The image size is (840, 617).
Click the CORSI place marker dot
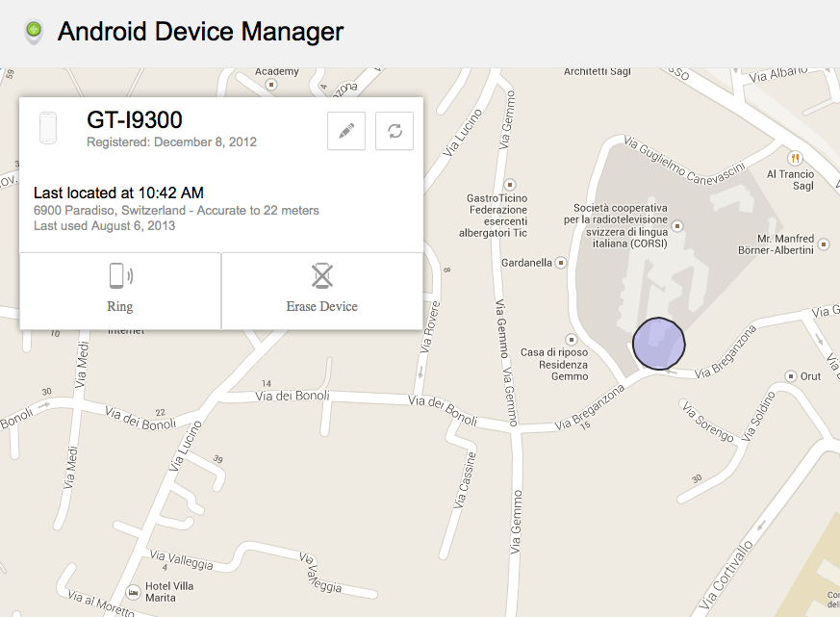[x=677, y=226]
